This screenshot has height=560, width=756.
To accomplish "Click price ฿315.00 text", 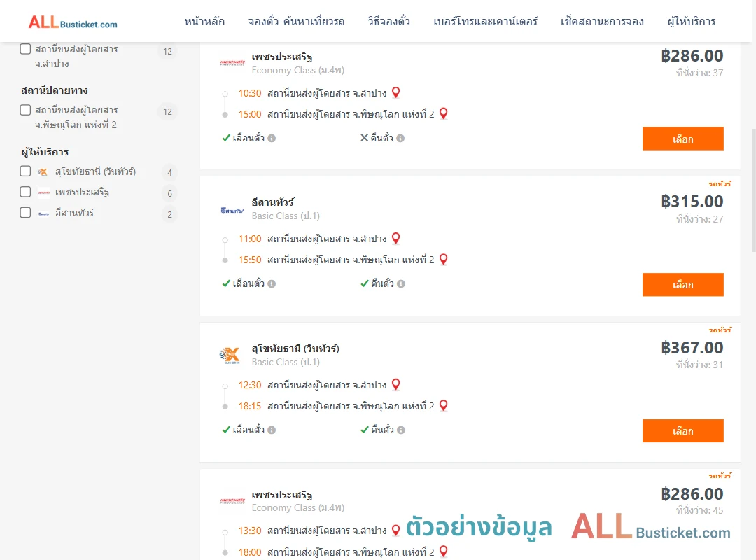I will click(x=692, y=201).
